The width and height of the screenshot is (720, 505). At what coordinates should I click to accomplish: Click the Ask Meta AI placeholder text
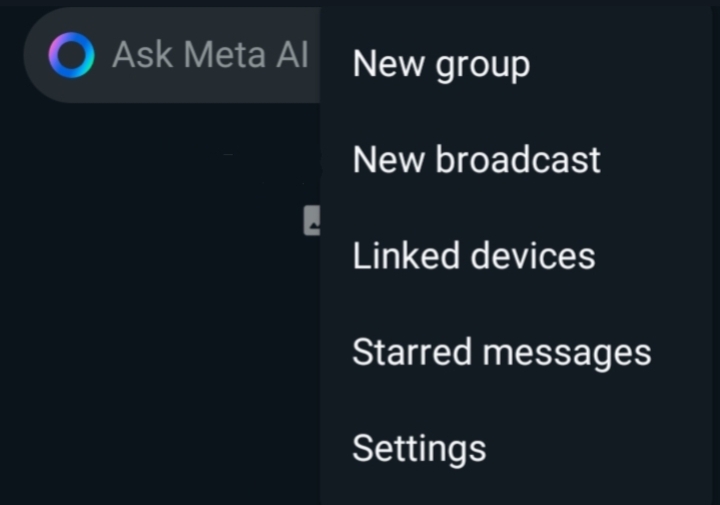(x=210, y=55)
